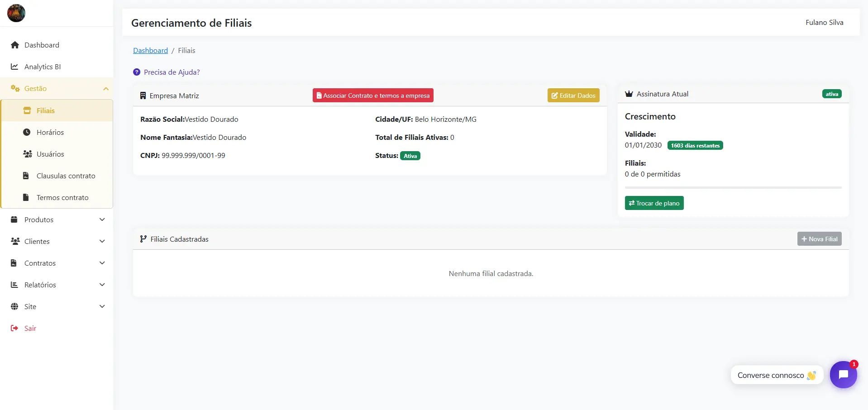Click the Empresa Matriz building icon
The height and width of the screenshot is (410, 868).
pos(143,95)
